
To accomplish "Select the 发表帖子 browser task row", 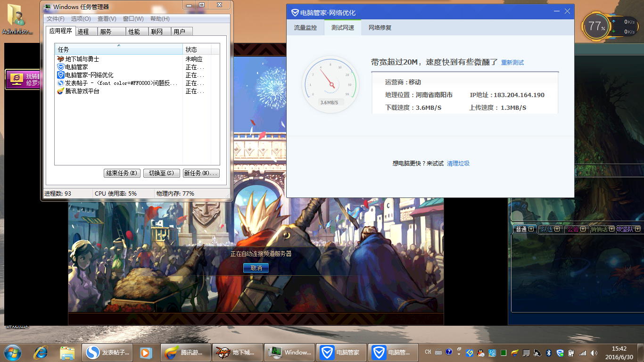I will (x=137, y=83).
